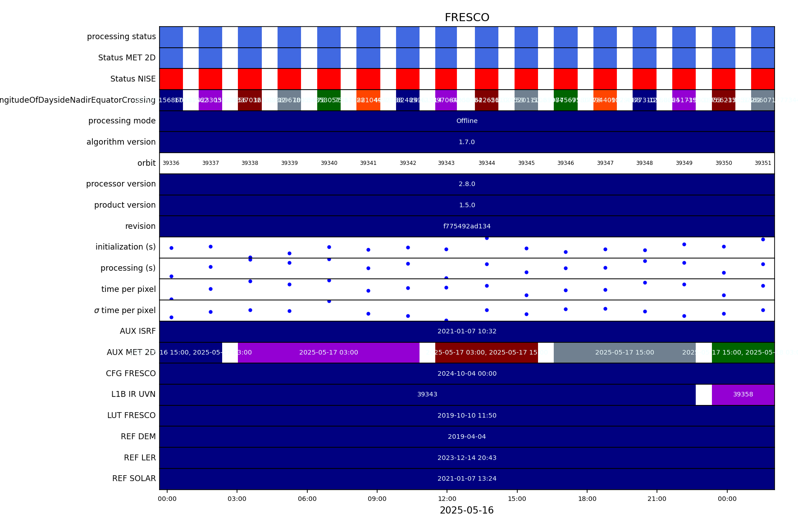Click orbit number 39345
The height and width of the screenshot is (532, 798).
point(526,163)
